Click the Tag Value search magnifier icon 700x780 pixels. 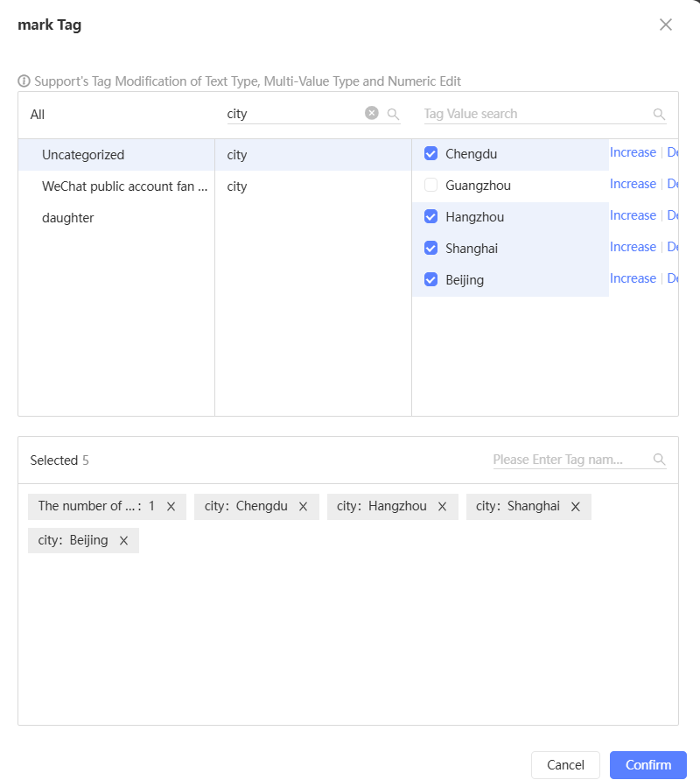(x=659, y=114)
